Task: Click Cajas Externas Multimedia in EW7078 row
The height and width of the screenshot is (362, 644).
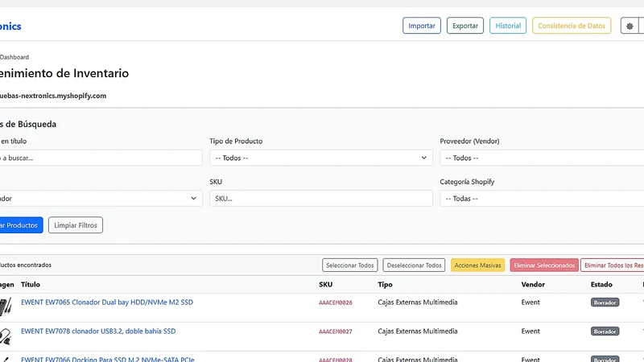Action: tap(418, 331)
